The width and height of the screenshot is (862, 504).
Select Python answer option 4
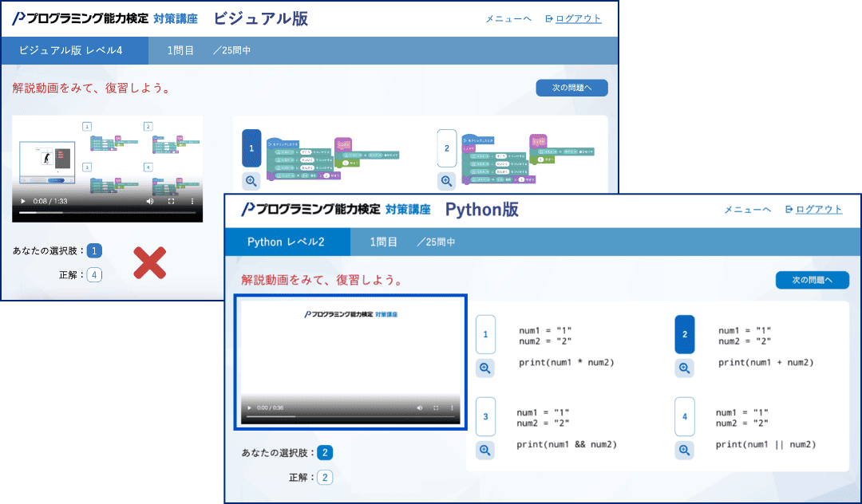684,416
